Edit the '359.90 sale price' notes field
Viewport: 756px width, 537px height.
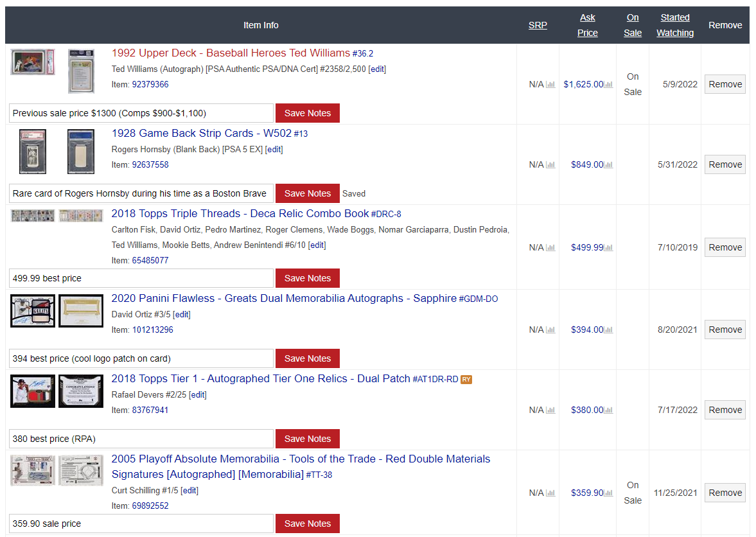(x=141, y=524)
